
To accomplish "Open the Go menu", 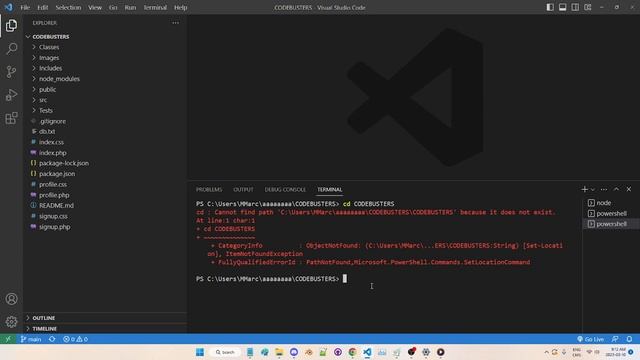I will 113,7.
